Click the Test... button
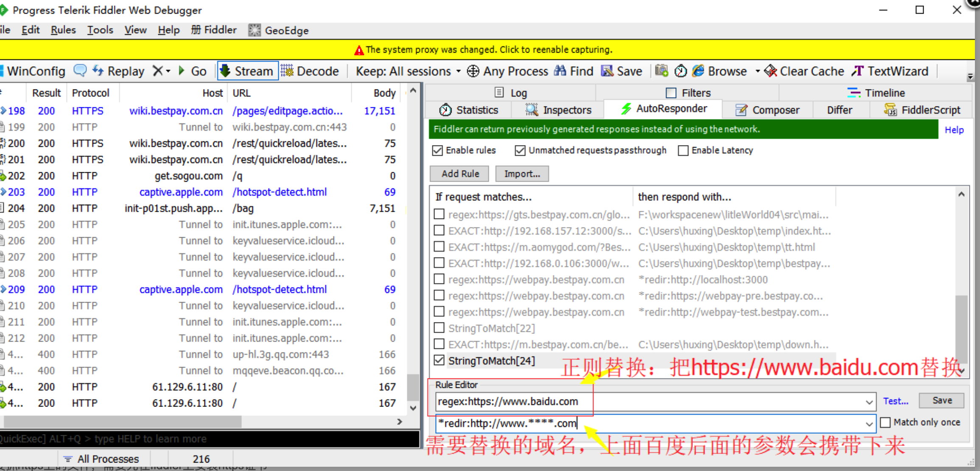980x471 pixels. (895, 401)
